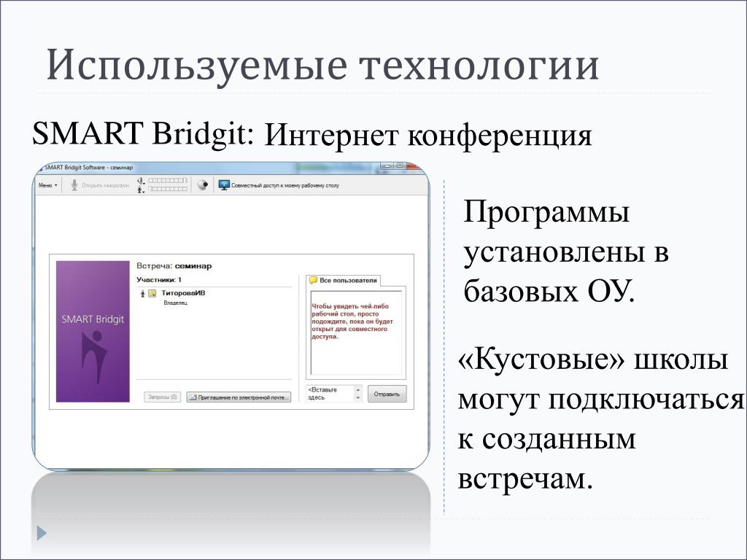Click the Встреча: семинар heading
The image size is (747, 560).
pos(174,265)
